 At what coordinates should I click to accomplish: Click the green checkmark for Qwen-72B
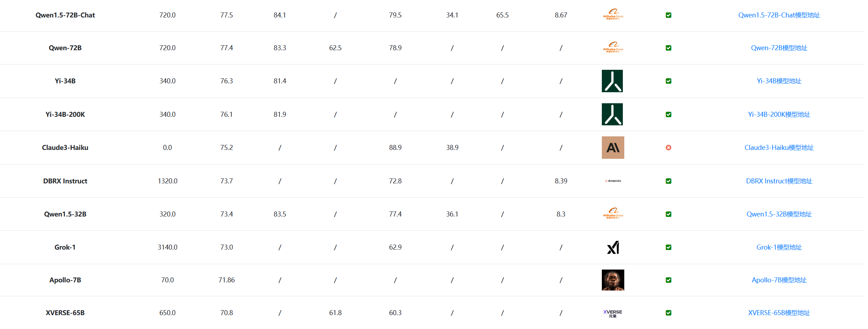pos(668,48)
